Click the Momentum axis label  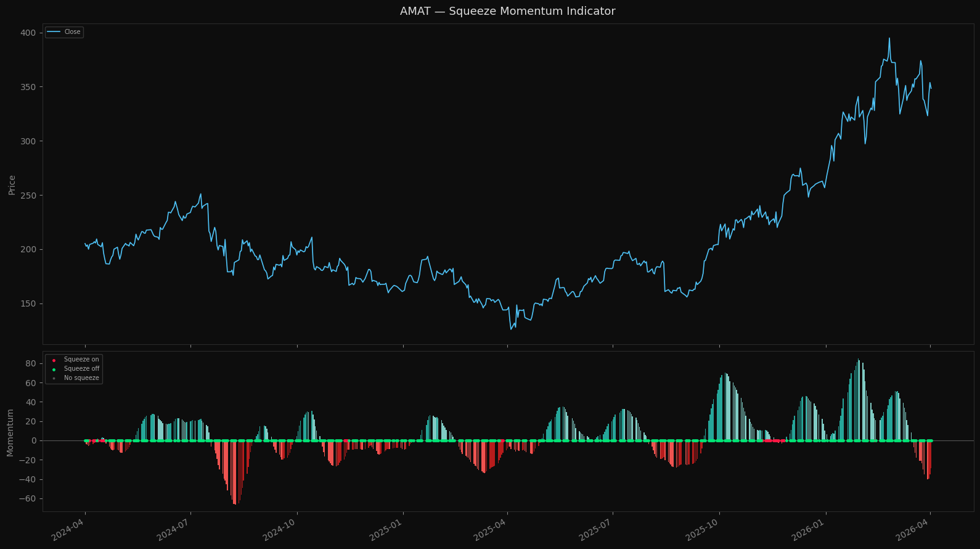(x=10, y=432)
